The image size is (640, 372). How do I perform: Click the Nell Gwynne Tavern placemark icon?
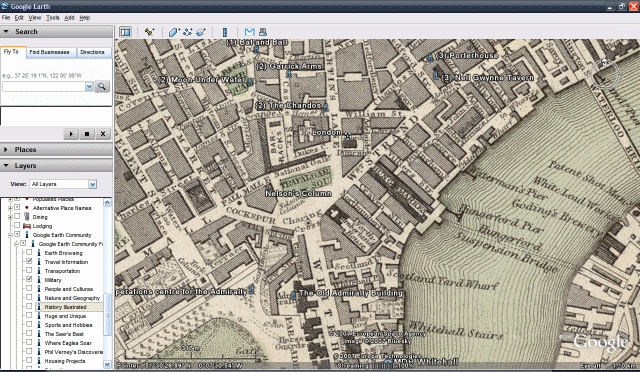(436, 75)
